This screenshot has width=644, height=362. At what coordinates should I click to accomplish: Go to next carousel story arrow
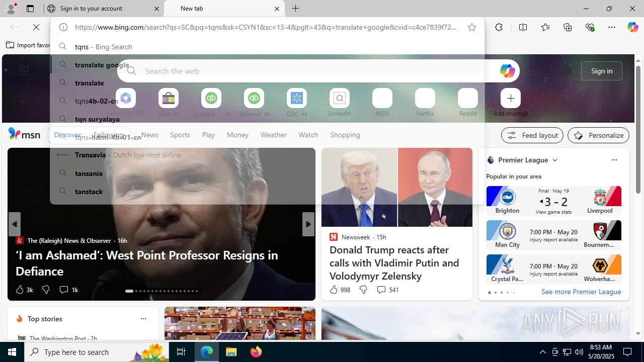308,224
